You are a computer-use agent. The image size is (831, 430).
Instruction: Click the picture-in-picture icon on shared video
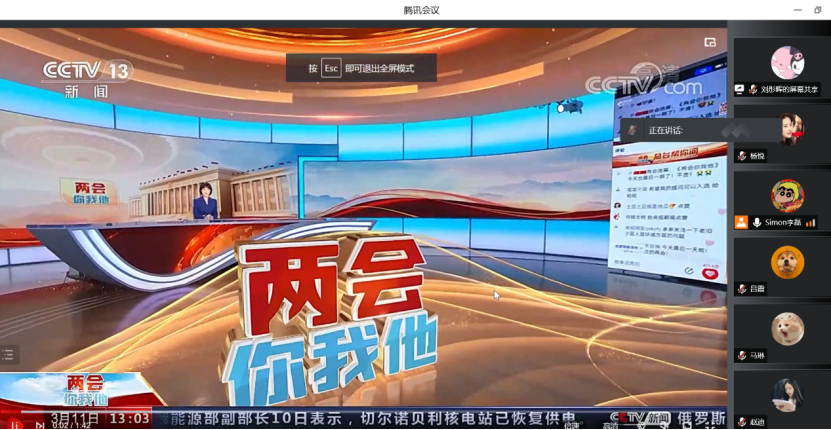coord(710,42)
